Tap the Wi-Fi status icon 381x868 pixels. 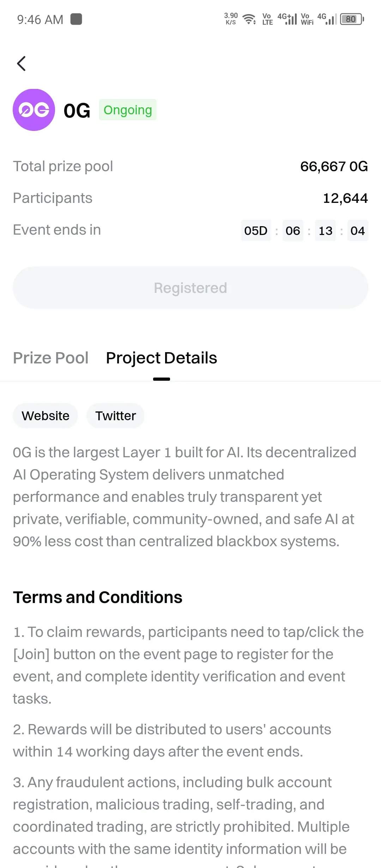click(x=249, y=19)
